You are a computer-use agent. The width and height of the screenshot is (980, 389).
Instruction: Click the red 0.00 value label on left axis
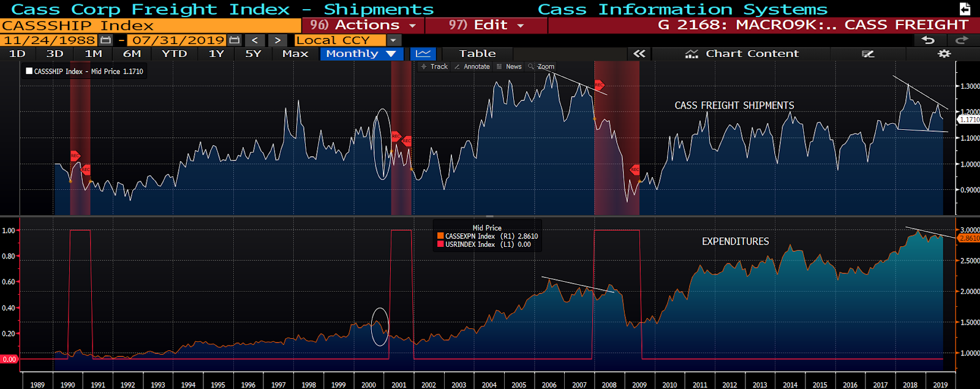[x=9, y=360]
